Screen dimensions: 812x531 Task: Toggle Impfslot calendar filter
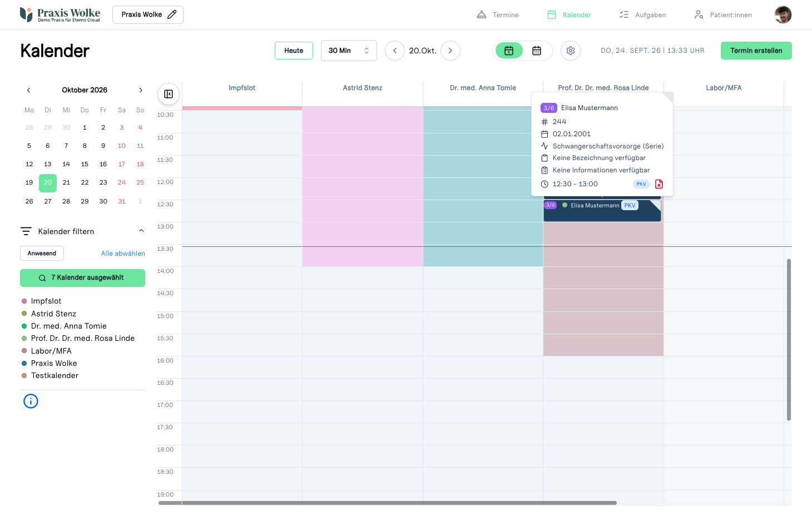41,301
